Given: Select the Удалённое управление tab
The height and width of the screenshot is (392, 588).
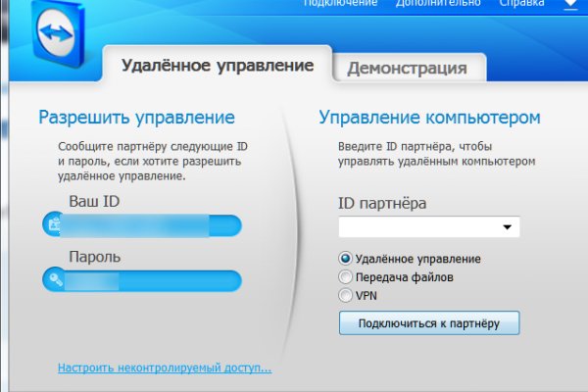Looking at the screenshot, I should click(217, 66).
